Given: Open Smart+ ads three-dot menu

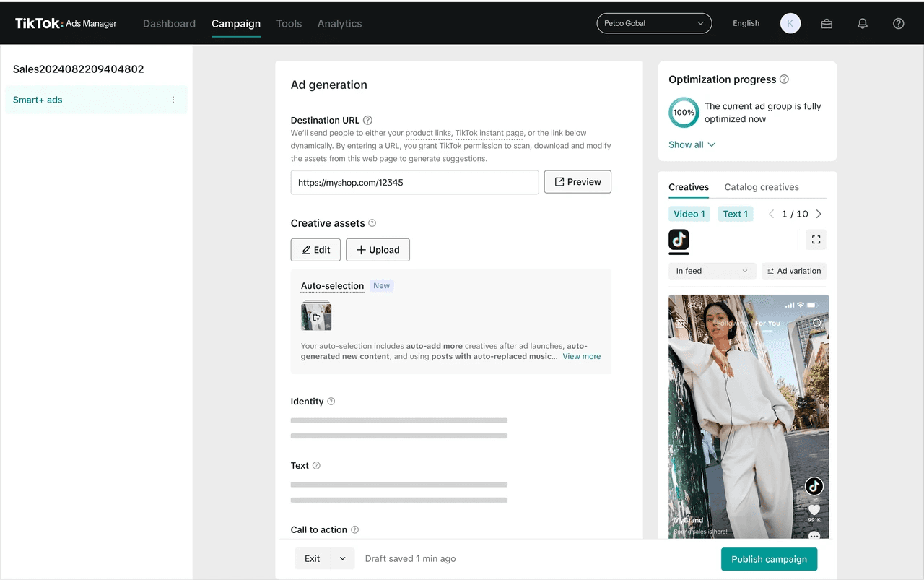Looking at the screenshot, I should pos(173,100).
